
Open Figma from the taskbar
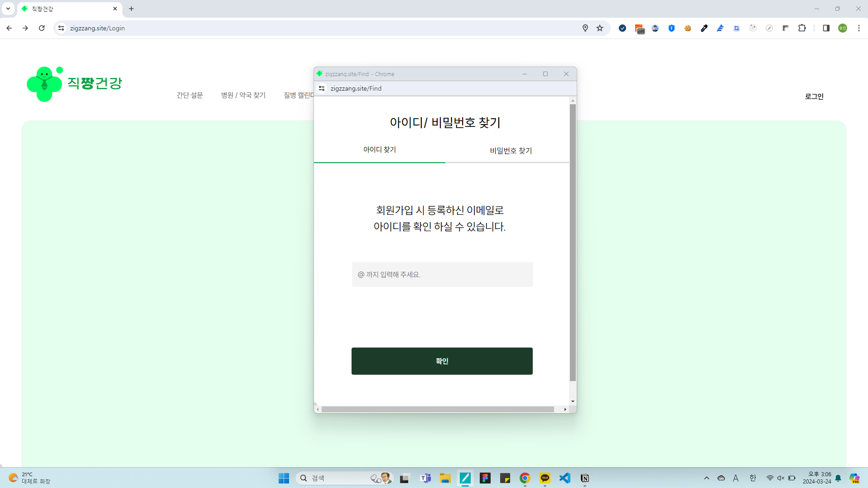(x=485, y=478)
